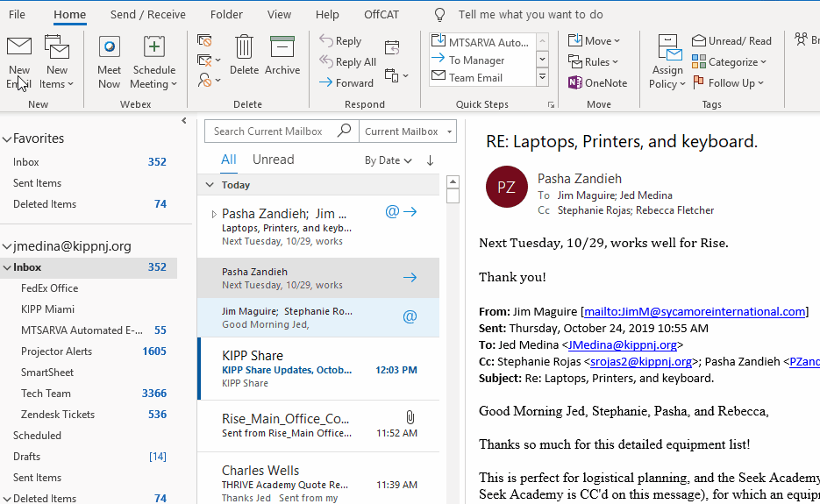Open the Junk dropdown icon
Image resolution: width=820 pixels, height=504 pixels.
click(209, 81)
